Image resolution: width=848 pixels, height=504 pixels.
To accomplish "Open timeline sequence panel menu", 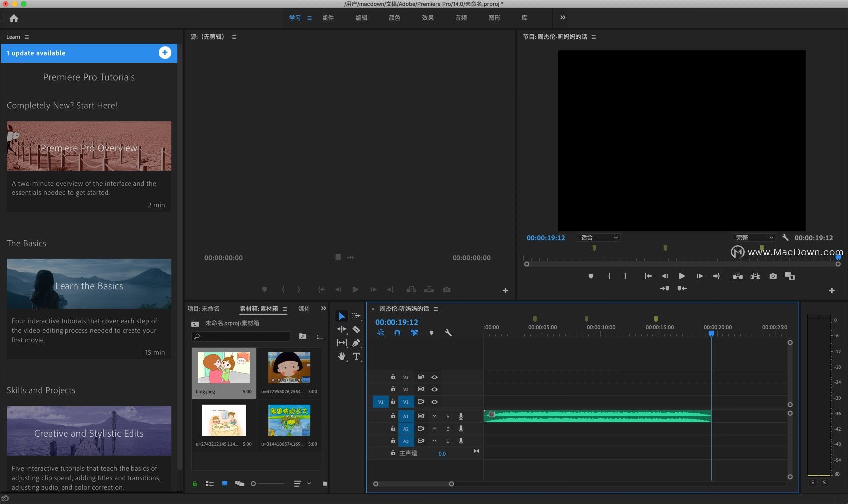I will coord(436,309).
